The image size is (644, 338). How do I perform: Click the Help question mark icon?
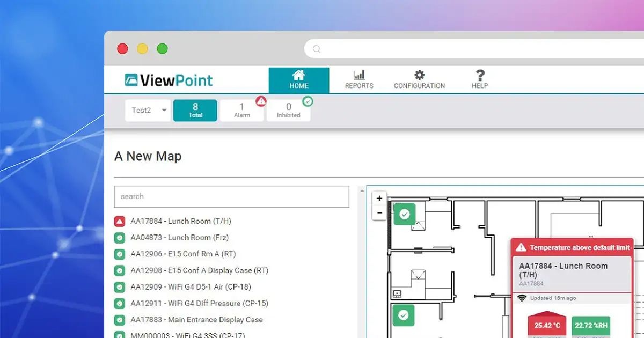click(x=480, y=75)
